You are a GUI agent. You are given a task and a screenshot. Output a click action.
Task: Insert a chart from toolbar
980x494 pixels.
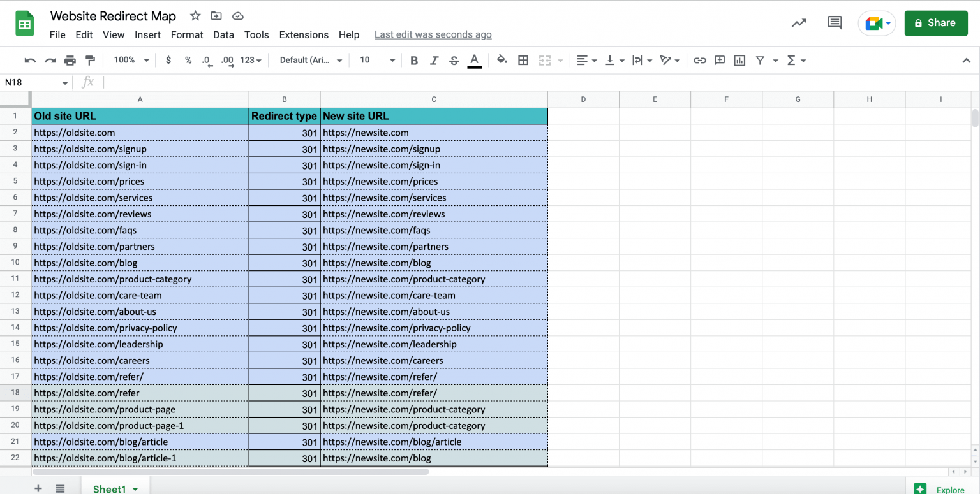coord(739,61)
